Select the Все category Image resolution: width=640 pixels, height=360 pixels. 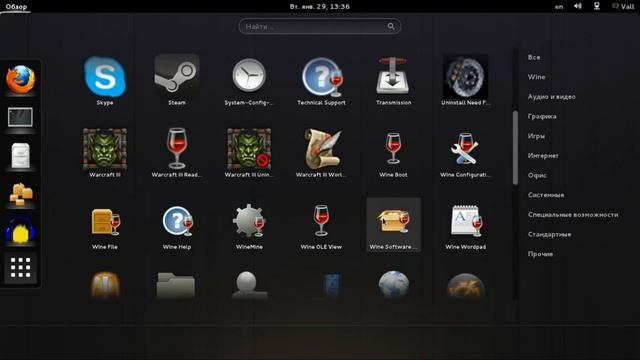[x=534, y=57]
